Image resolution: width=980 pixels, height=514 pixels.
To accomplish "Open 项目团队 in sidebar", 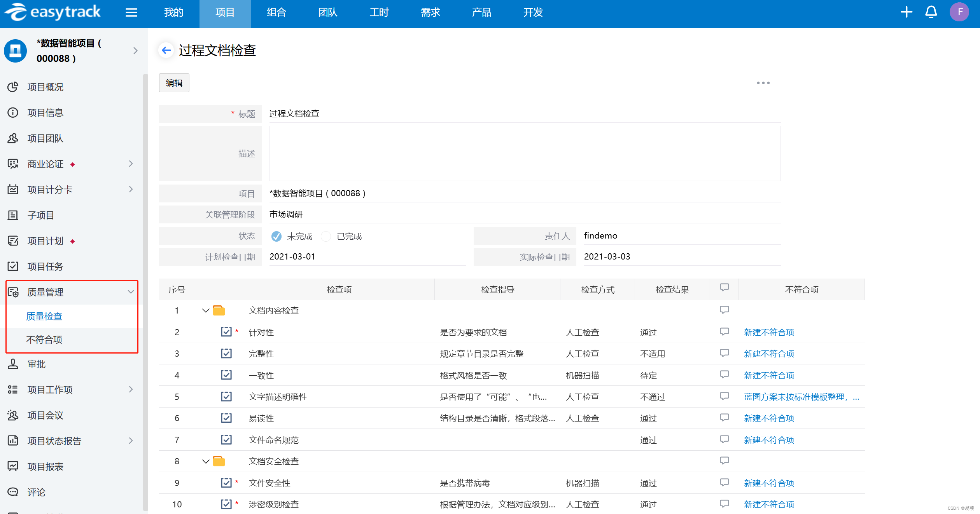I will tap(45, 138).
